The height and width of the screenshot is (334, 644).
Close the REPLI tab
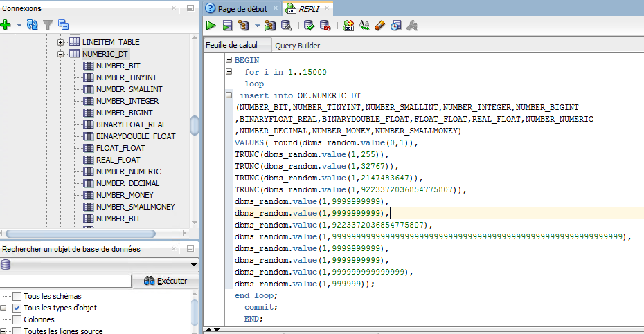327,8
